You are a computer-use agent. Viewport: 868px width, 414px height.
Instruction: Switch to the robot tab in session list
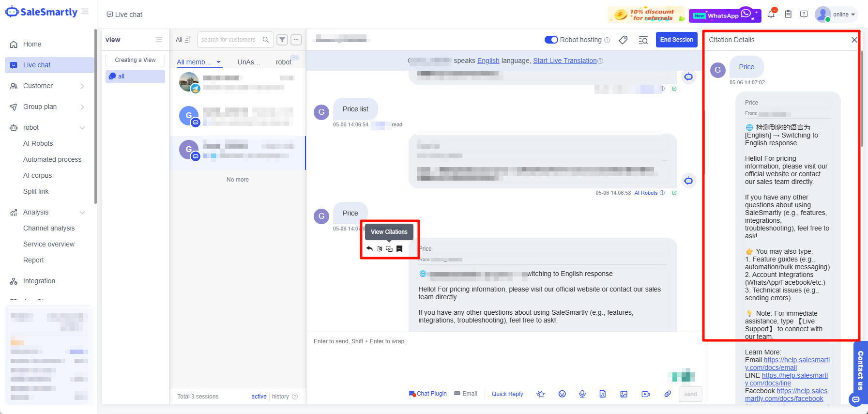point(284,62)
